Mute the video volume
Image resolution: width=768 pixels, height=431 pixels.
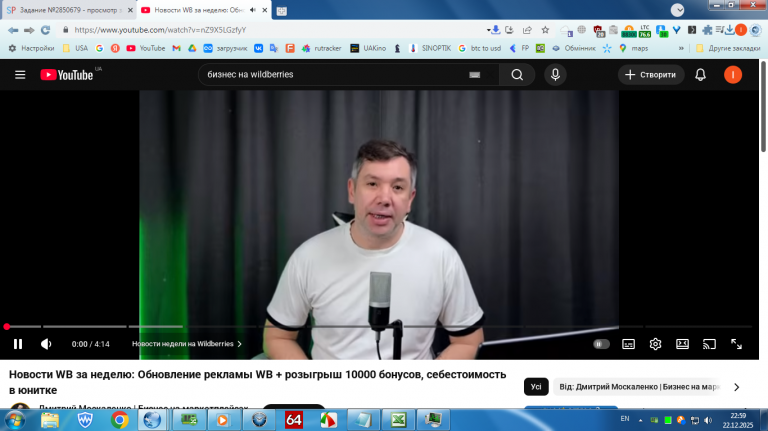[x=46, y=344]
